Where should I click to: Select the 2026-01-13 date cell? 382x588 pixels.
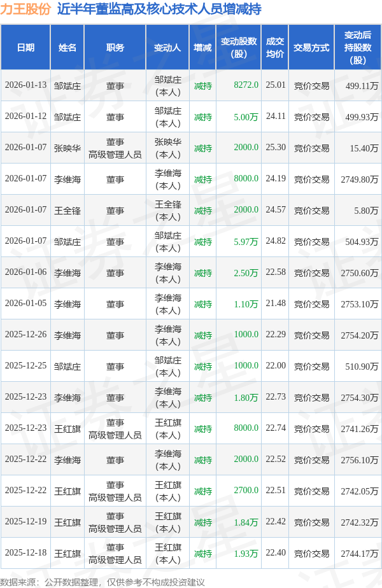25,85
